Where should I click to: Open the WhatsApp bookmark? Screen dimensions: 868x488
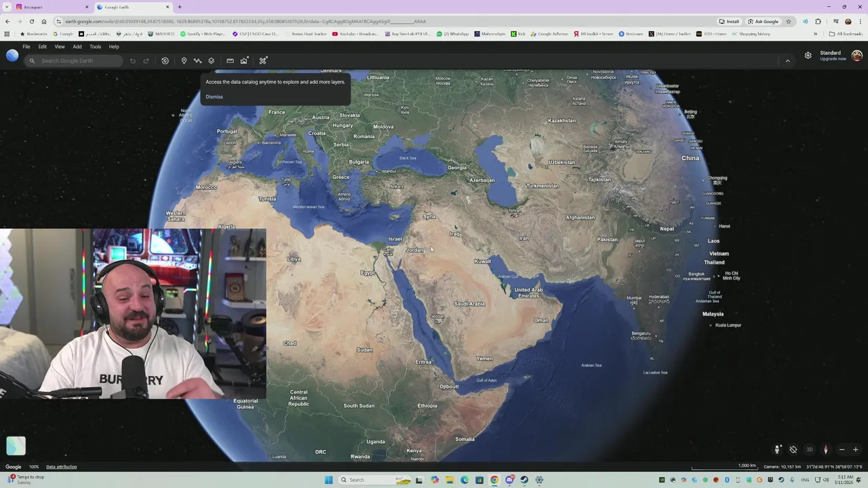pyautogui.click(x=453, y=34)
